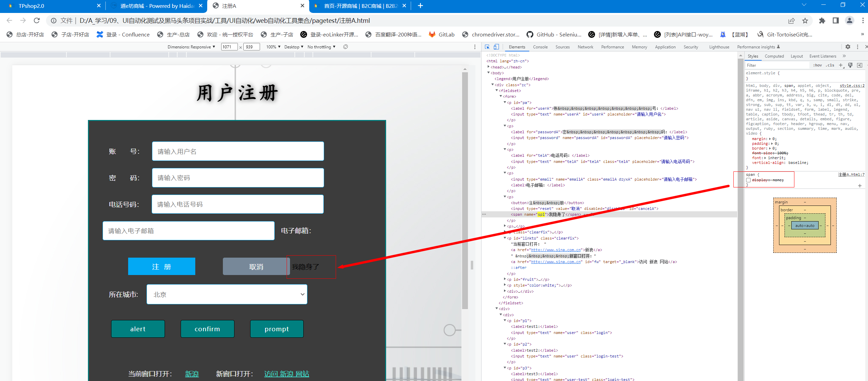
Task: Activate the inspect element picker icon
Action: (487, 47)
